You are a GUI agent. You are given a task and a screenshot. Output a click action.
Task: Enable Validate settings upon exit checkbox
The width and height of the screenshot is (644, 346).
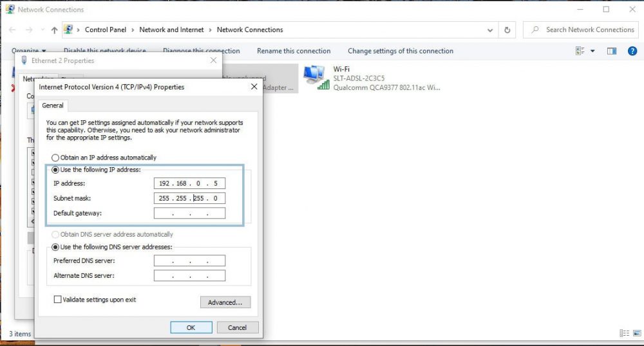58,300
